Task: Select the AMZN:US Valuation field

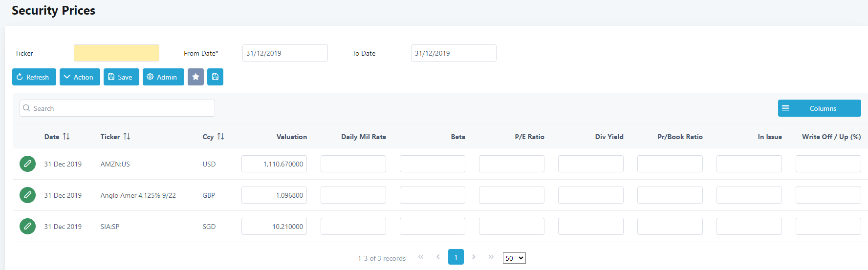Action: click(x=274, y=164)
